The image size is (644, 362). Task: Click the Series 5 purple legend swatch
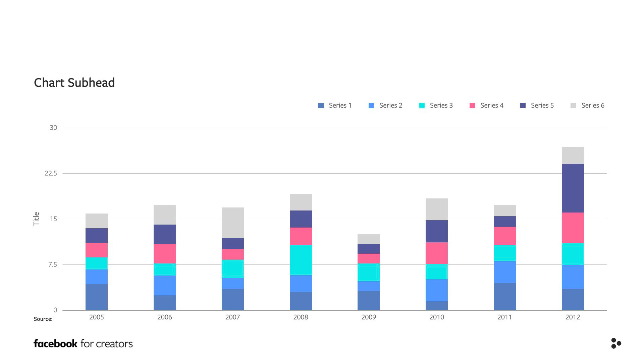click(523, 106)
